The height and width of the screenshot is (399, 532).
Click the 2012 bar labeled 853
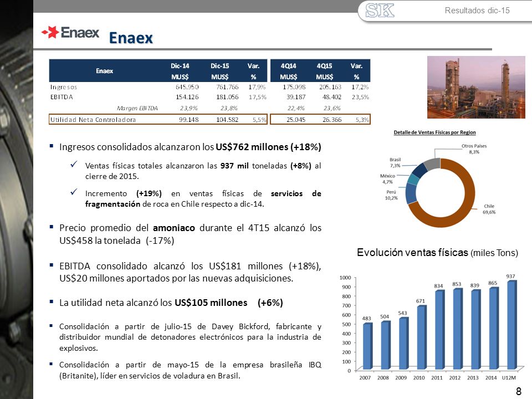458,329
